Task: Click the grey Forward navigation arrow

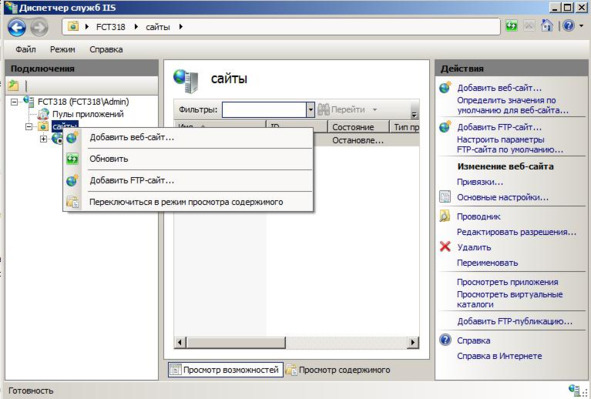Action: coord(39,28)
